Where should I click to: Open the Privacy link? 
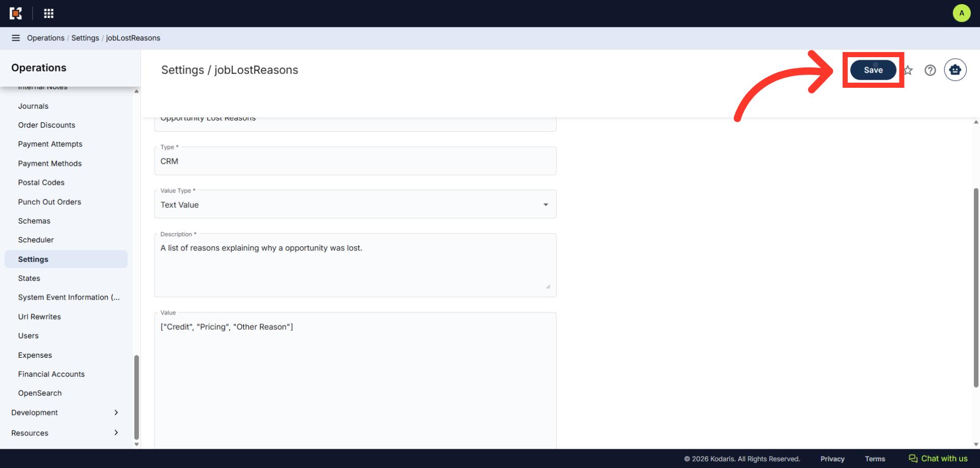point(832,459)
